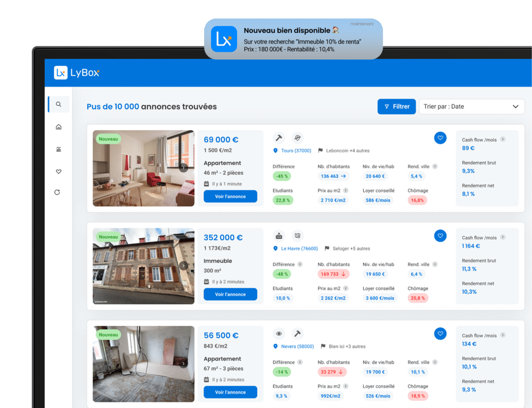Click the 586 €/mois rent value
The height and width of the screenshot is (408, 532).
(x=378, y=200)
